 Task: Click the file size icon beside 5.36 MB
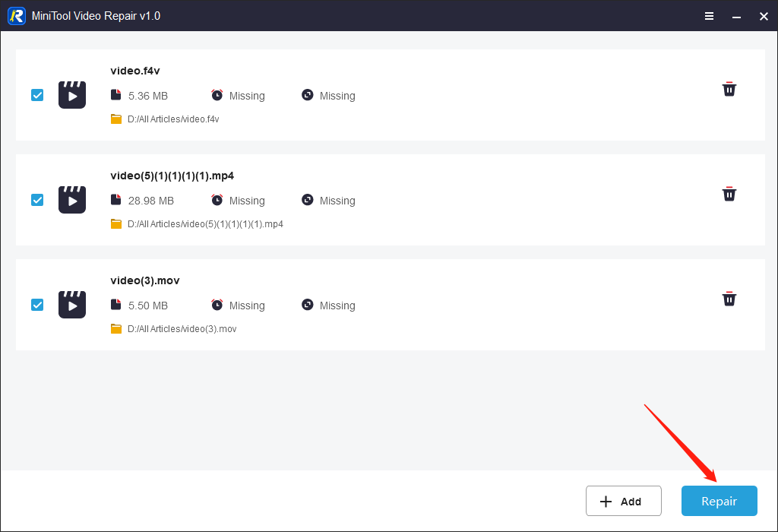[x=116, y=95]
